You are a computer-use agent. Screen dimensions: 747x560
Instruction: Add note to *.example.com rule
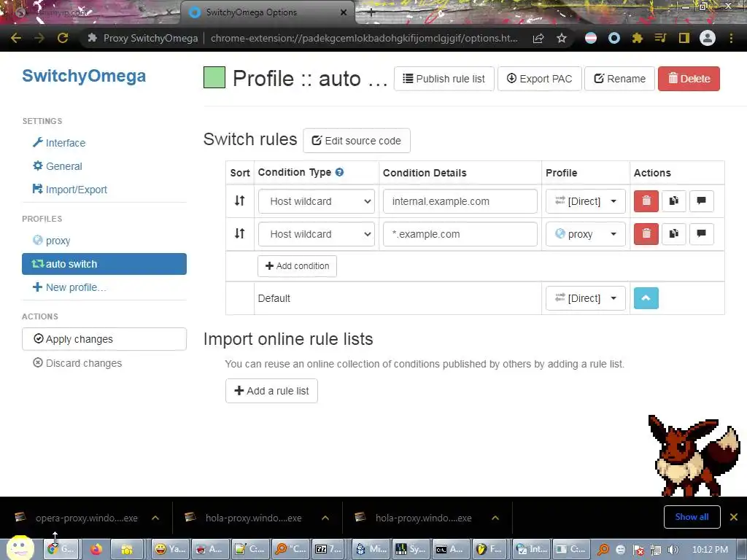click(x=701, y=234)
